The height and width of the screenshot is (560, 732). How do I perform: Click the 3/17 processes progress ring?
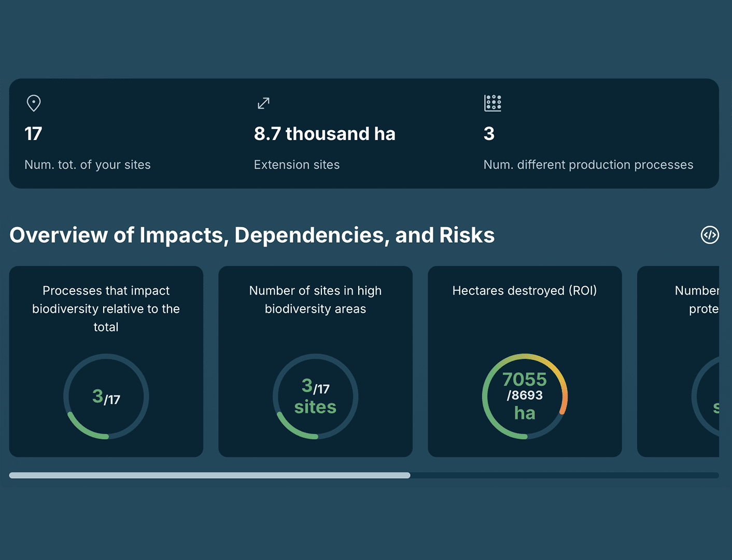[106, 397]
